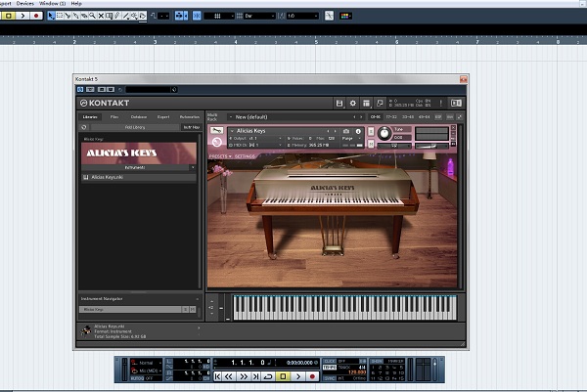587x392 pixels.
Task: Click the transport panel Record button
Action: click(312, 376)
